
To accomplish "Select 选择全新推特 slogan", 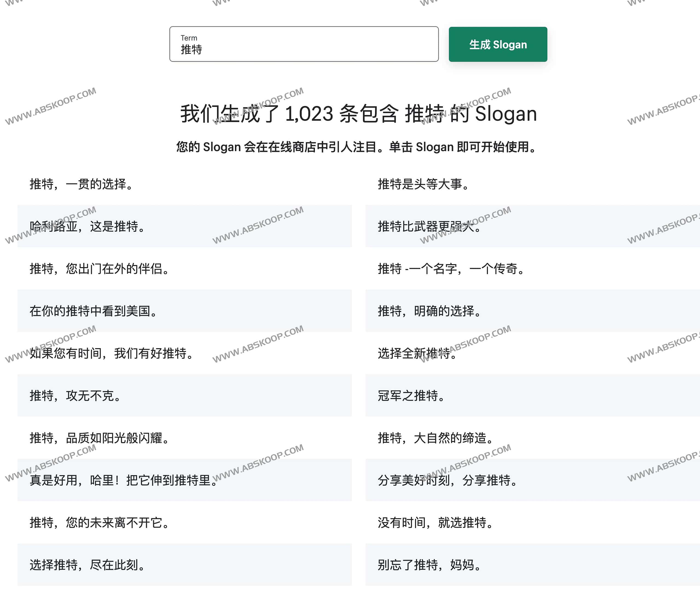I will click(x=417, y=354).
